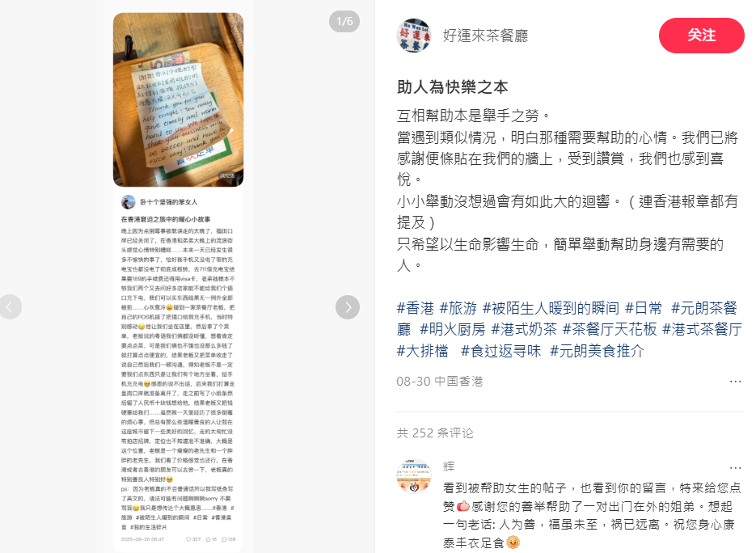Screen dimensions: 756x553
Task: Open the #食过返寻味 hashtag
Action: (501, 351)
